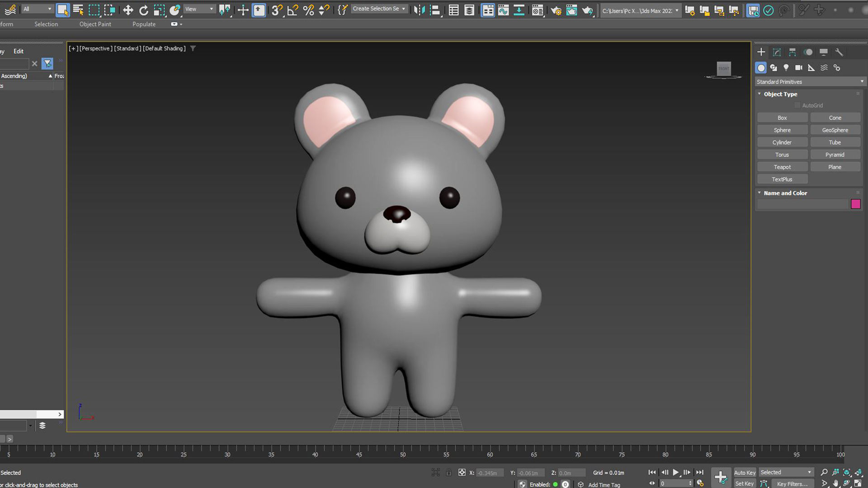The image size is (868, 488).
Task: Click the Teapot primitive button
Action: 782,167
